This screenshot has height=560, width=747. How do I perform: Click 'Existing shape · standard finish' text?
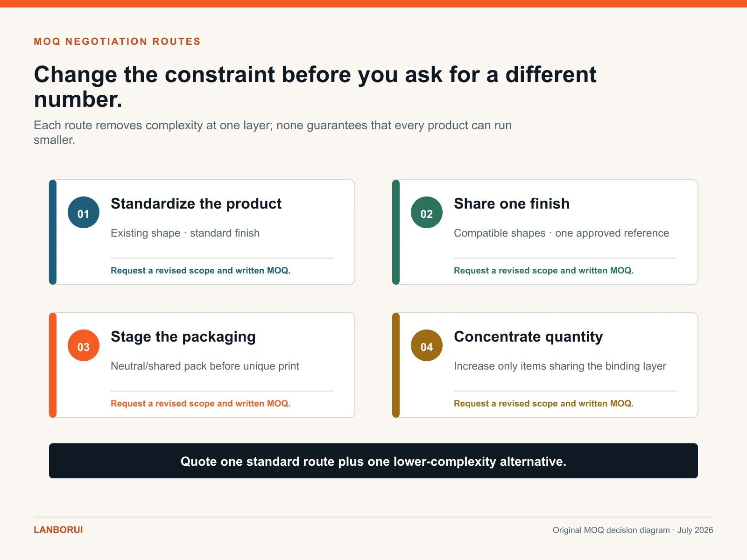pos(185,233)
